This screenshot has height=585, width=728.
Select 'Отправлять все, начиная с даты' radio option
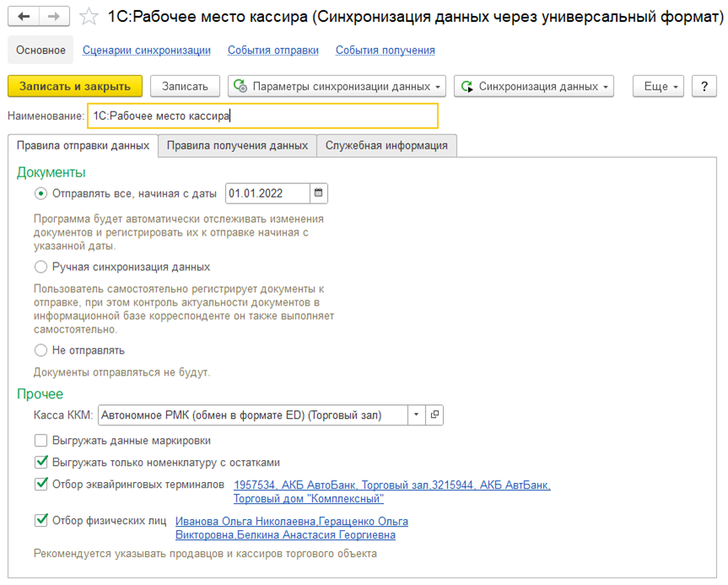click(x=40, y=193)
